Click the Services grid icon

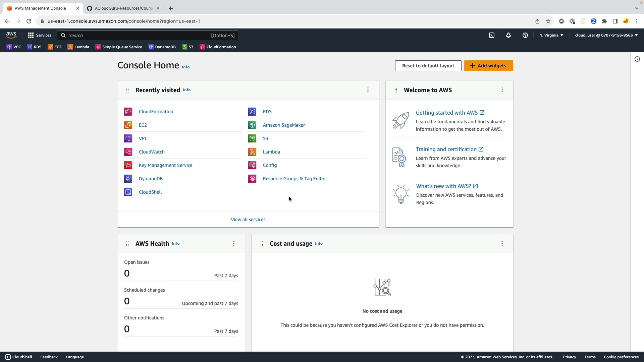(31, 35)
